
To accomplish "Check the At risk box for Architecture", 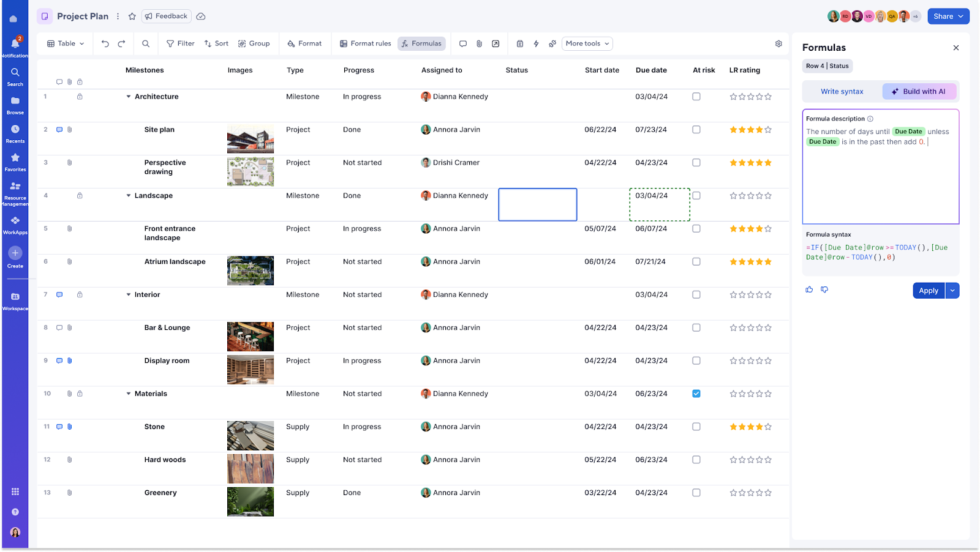I will (x=696, y=97).
